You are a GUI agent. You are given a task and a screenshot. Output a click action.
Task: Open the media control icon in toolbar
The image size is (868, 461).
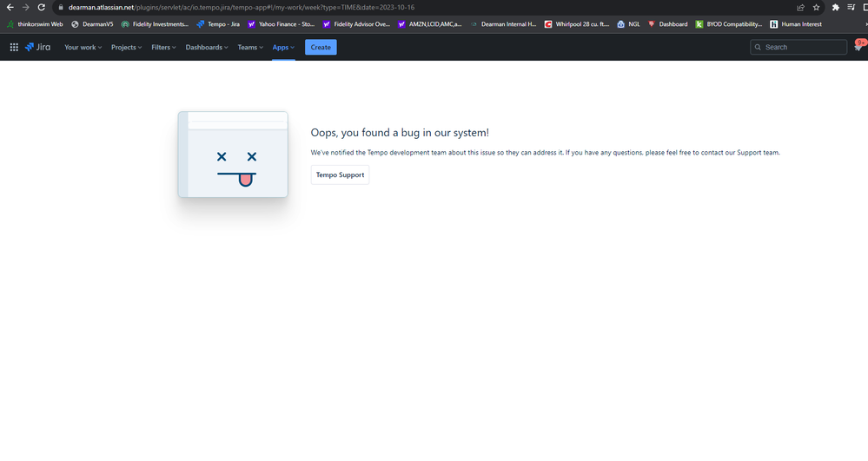click(851, 7)
